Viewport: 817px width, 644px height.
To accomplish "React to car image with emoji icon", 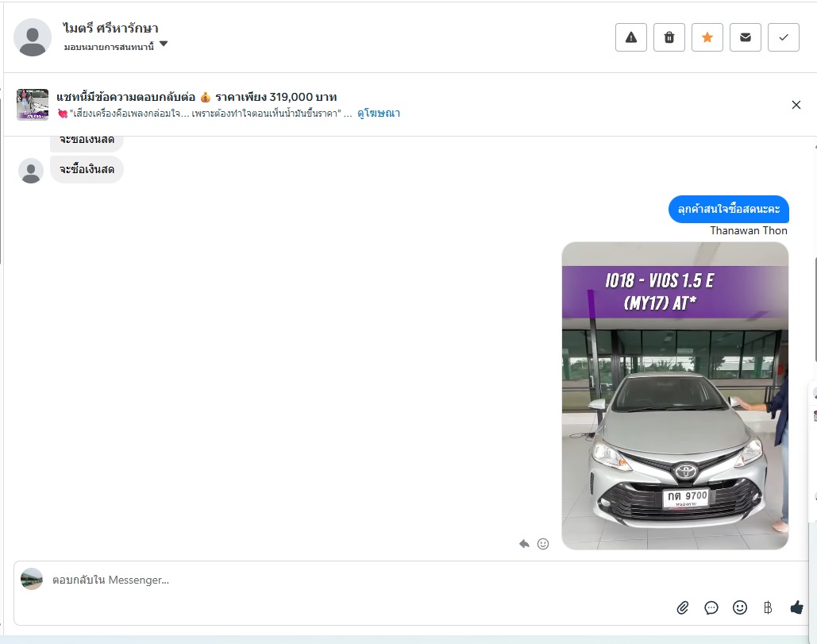I will pos(543,544).
